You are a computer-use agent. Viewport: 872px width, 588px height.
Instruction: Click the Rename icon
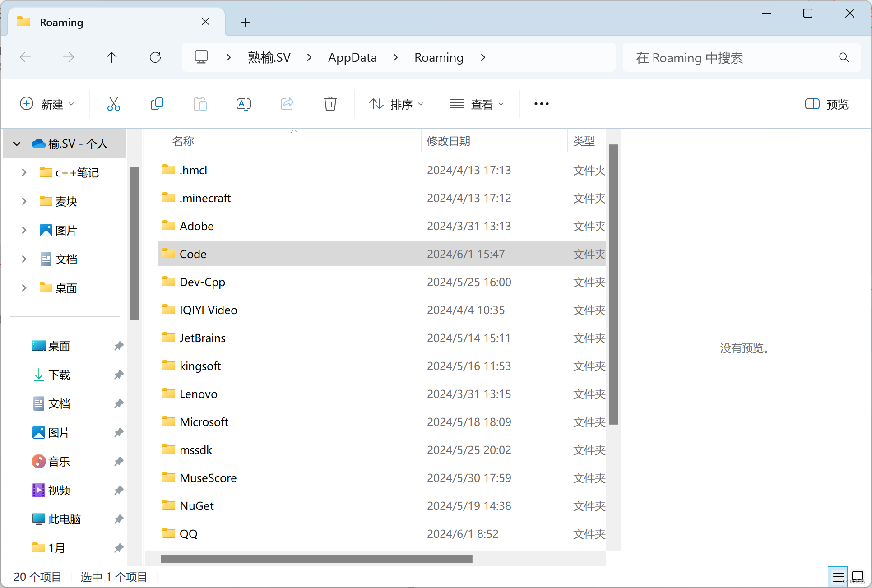tap(243, 104)
